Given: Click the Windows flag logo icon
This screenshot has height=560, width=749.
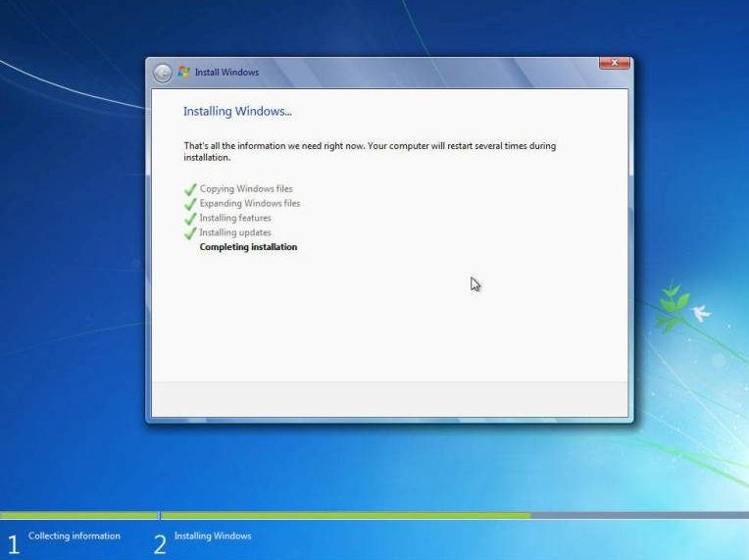Looking at the screenshot, I should [183, 73].
